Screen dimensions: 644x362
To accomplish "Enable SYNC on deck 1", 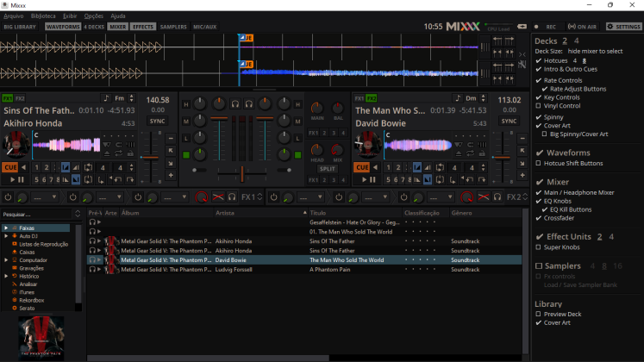I will click(x=157, y=121).
